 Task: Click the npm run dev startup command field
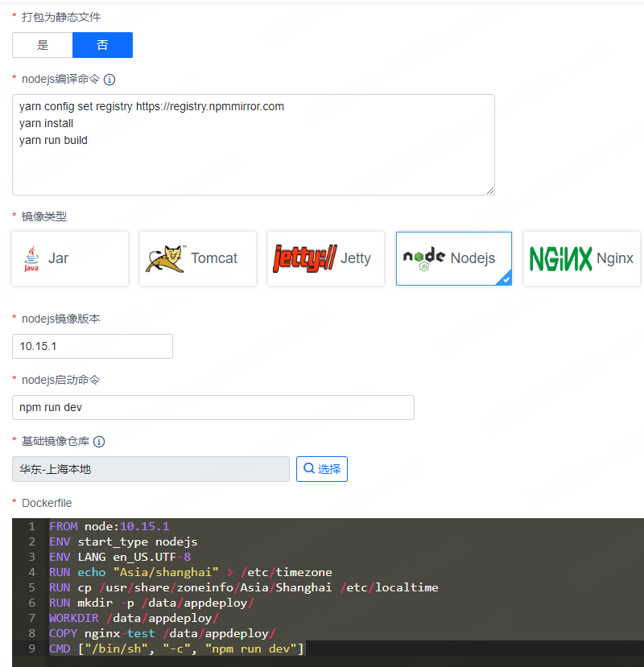(213, 407)
